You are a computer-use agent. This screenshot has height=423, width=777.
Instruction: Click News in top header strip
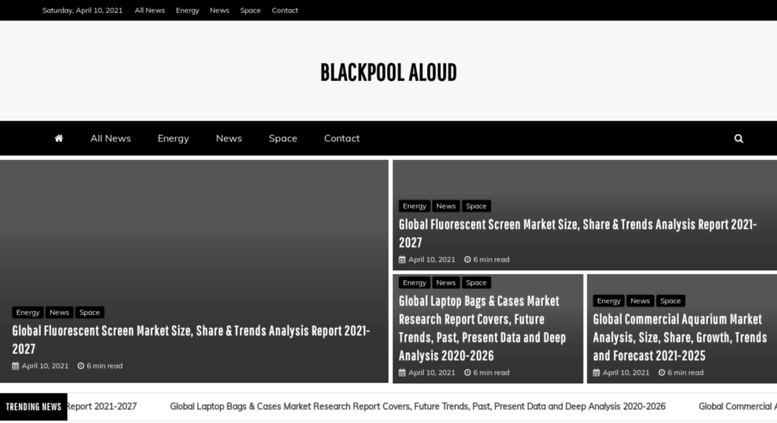[x=220, y=10]
